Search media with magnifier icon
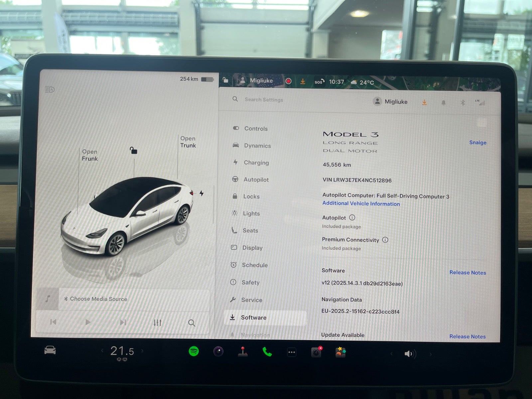This screenshot has height=399, width=532. point(192,323)
